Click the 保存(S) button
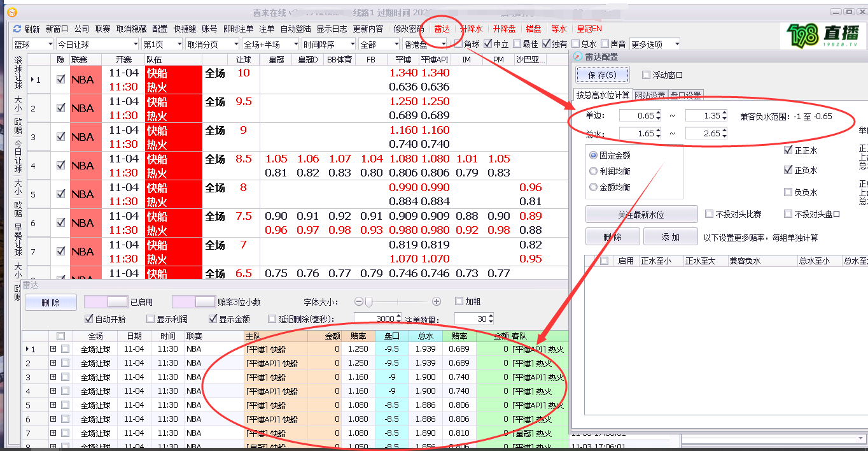 click(602, 75)
